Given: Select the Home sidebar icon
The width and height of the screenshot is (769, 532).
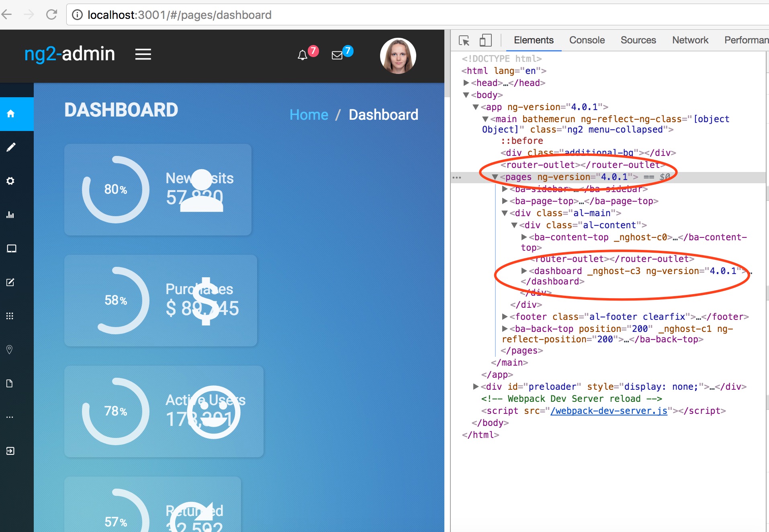Looking at the screenshot, I should tap(11, 114).
